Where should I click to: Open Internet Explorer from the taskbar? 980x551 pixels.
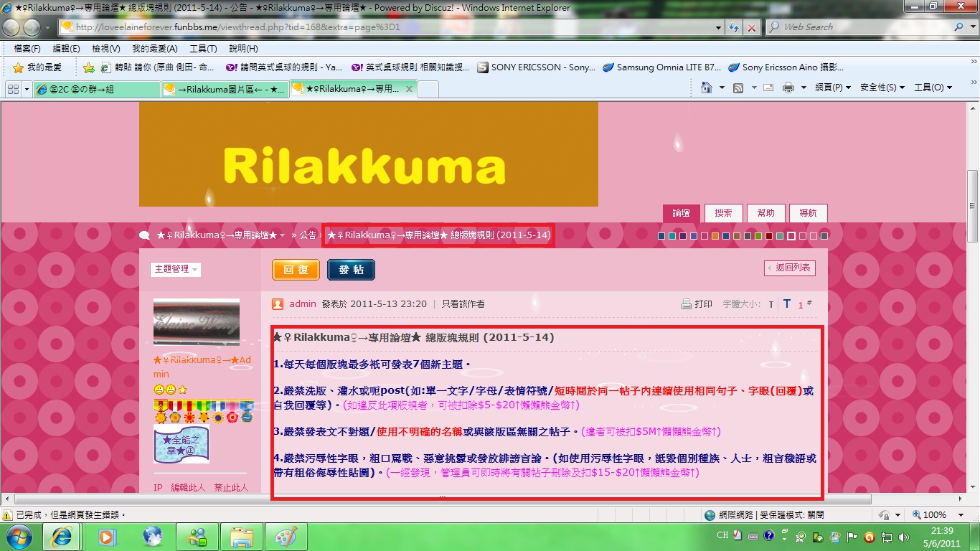pyautogui.click(x=62, y=536)
